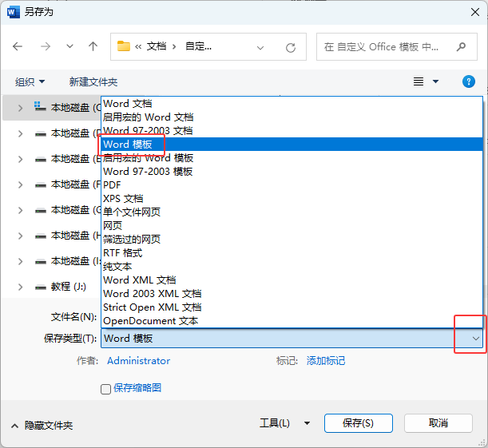Open the 组织 menu

[x=30, y=81]
